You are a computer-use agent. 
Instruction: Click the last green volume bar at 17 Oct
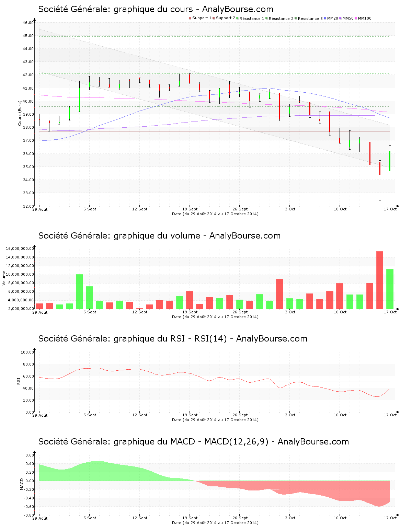tap(390, 289)
